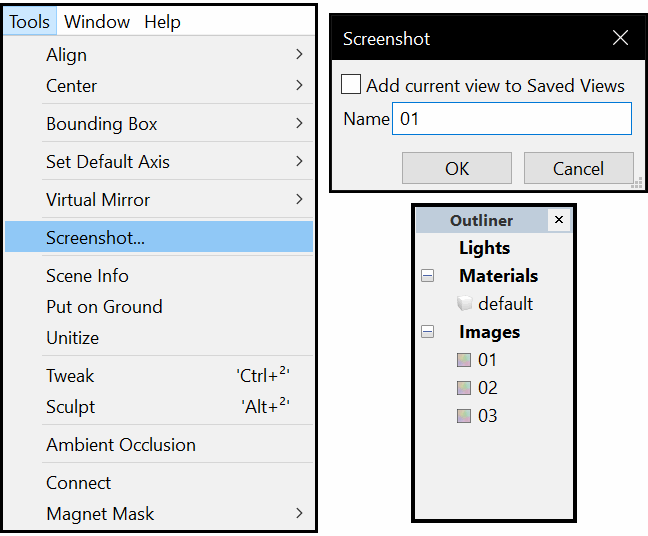This screenshot has height=536, width=648.
Task: Collapse the Materials tree group
Action: click(x=429, y=276)
